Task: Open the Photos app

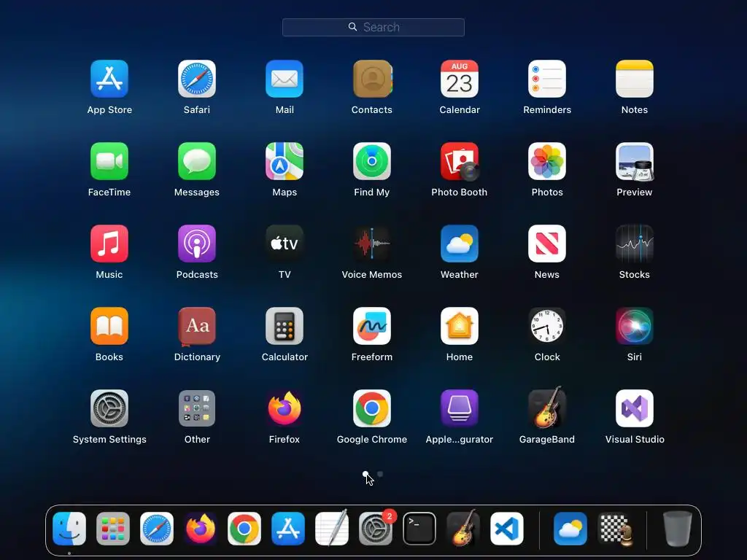Action: tap(547, 161)
